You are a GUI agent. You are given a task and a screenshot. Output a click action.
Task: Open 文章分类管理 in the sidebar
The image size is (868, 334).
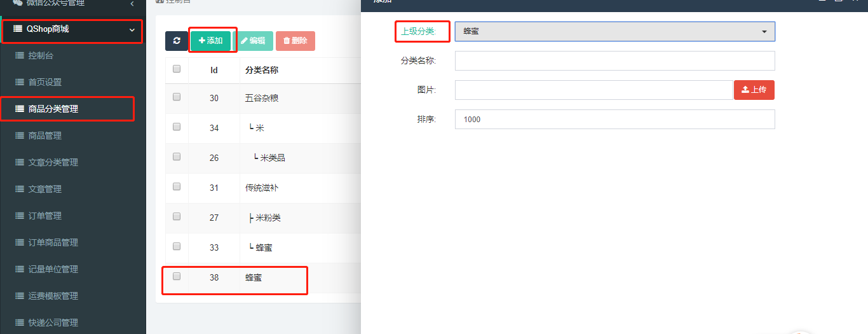click(53, 163)
